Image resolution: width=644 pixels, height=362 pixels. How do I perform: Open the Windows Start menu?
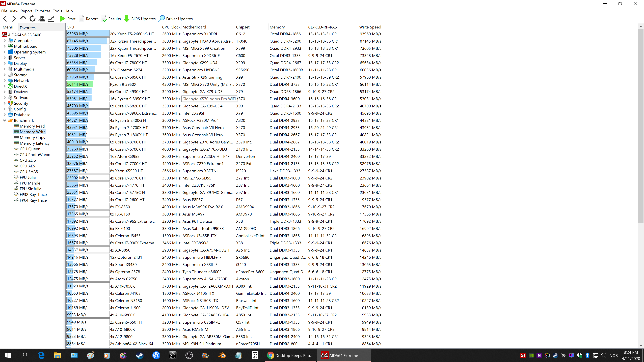(8, 355)
